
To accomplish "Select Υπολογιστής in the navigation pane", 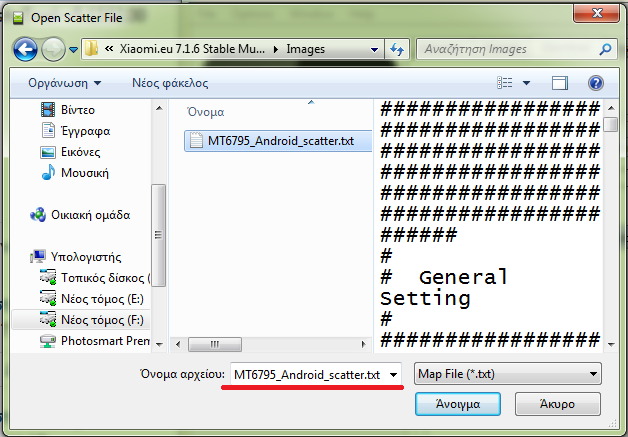I will click(76, 256).
